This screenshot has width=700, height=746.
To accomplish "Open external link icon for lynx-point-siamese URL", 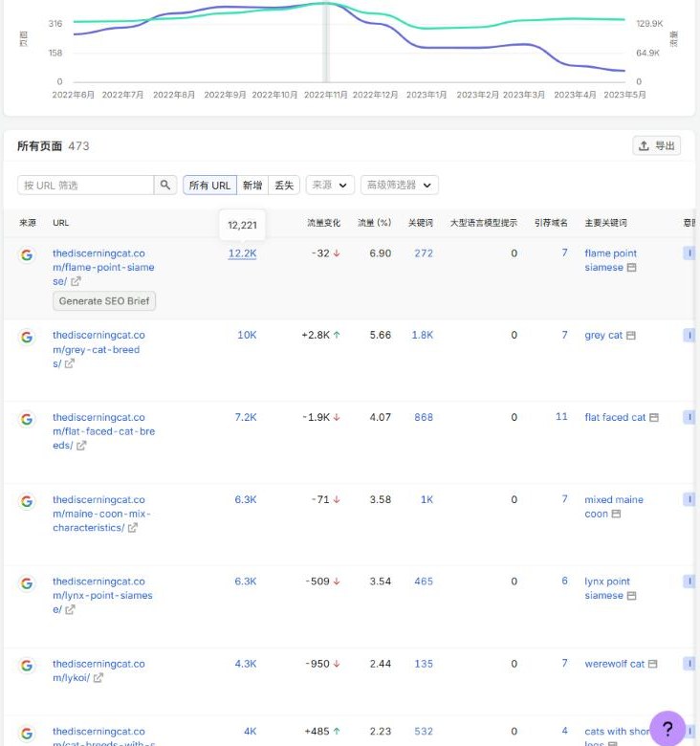I will click(70, 609).
